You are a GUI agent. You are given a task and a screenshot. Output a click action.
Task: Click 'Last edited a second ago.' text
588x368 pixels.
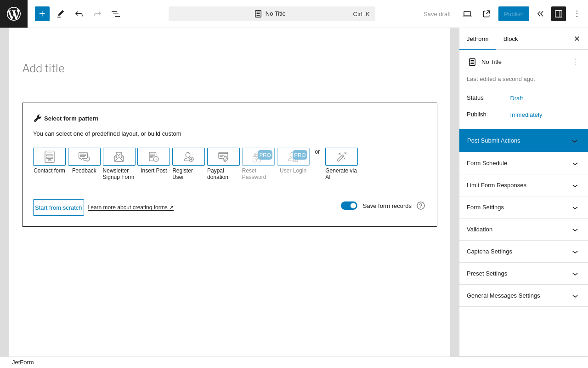501,79
